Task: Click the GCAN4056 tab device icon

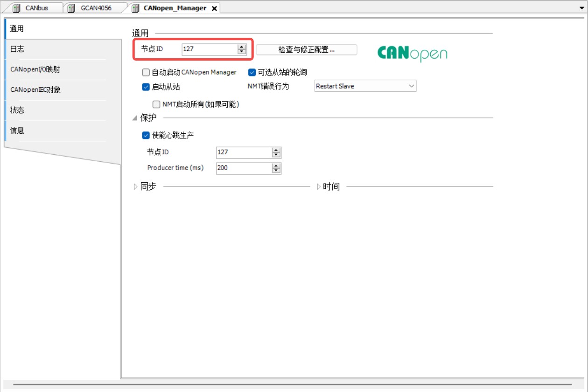Action: pyautogui.click(x=72, y=8)
